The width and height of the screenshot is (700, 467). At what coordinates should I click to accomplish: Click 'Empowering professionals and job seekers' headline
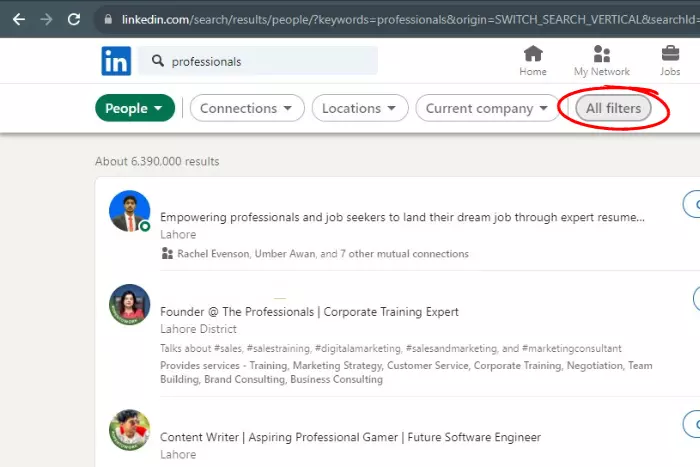[x=402, y=217]
